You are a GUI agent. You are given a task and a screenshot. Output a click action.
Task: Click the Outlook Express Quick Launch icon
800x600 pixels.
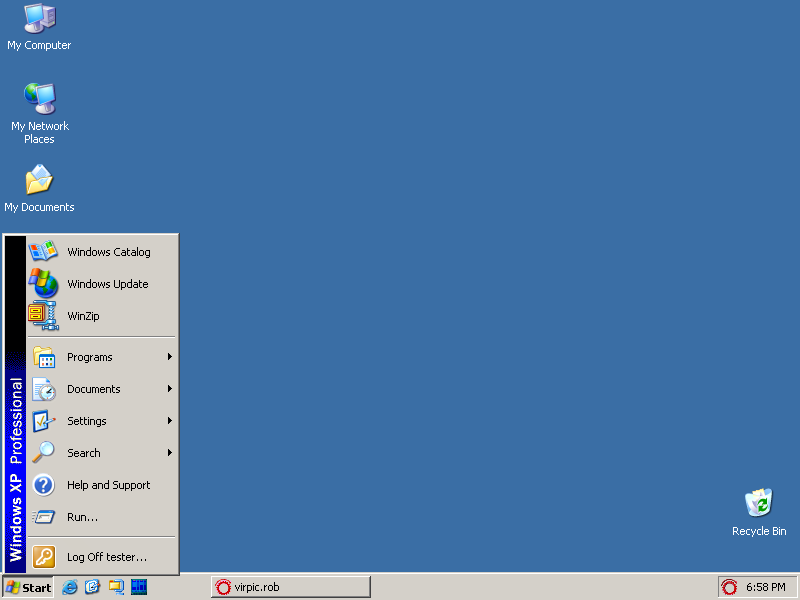tap(93, 587)
